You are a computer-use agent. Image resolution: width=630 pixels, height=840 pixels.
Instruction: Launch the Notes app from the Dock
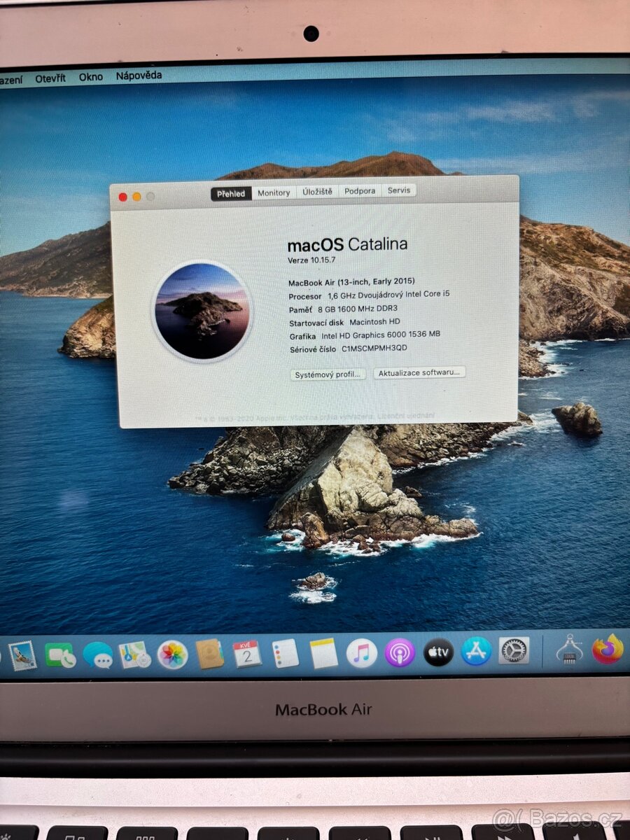click(323, 653)
